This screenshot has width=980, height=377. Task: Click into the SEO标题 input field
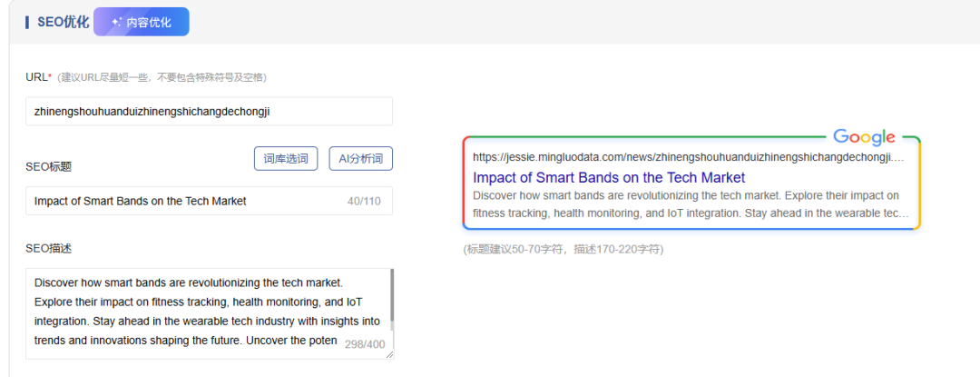coord(181,201)
